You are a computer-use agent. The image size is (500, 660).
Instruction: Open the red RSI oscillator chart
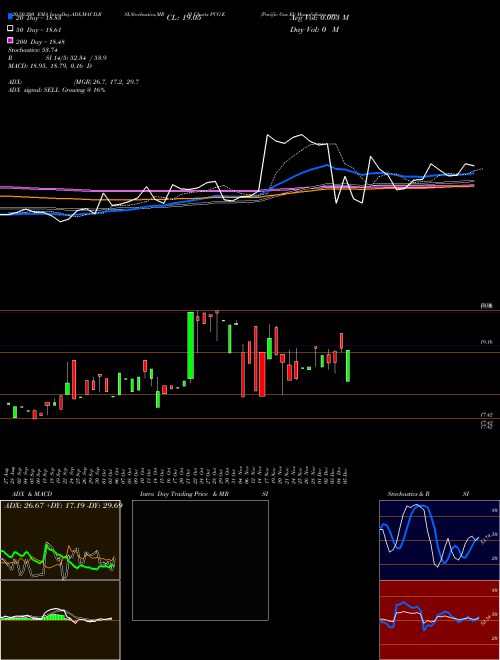point(439,620)
